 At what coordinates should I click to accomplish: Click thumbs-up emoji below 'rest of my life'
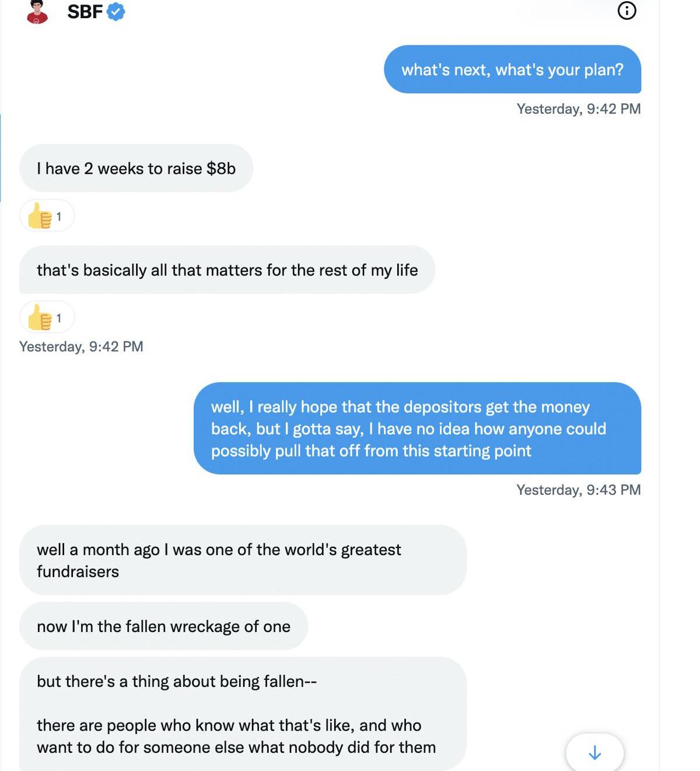pyautogui.click(x=40, y=318)
